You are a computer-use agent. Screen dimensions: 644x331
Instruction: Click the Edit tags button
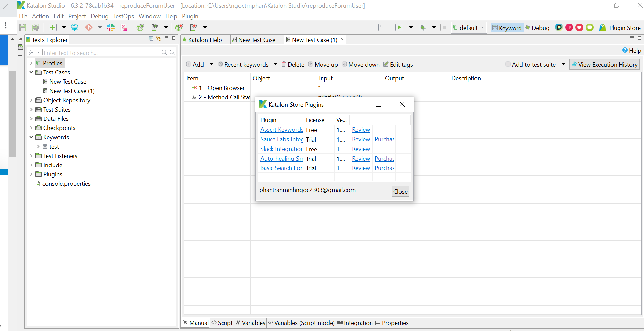[x=398, y=64]
